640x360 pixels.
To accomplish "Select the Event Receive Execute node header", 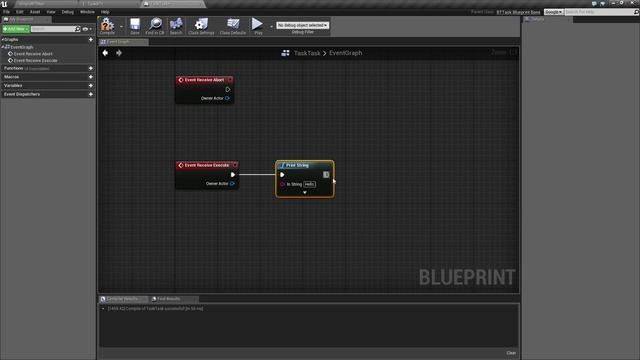I will pyautogui.click(x=207, y=165).
